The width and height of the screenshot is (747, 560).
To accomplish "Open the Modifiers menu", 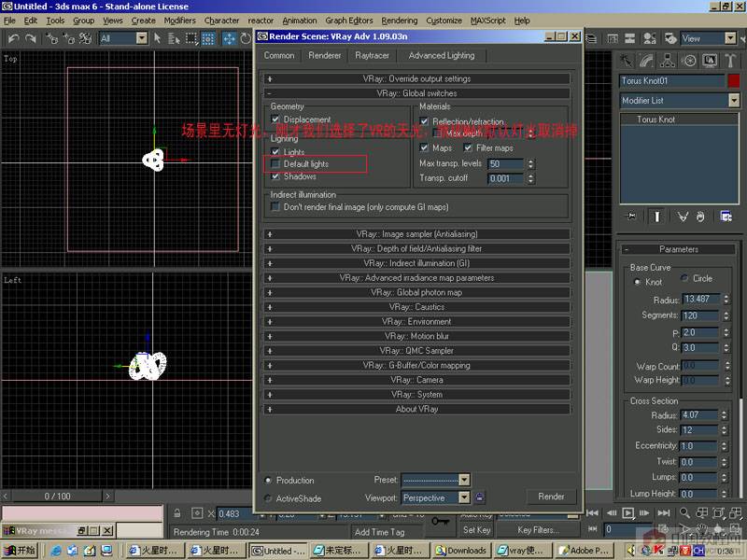I will 179,21.
